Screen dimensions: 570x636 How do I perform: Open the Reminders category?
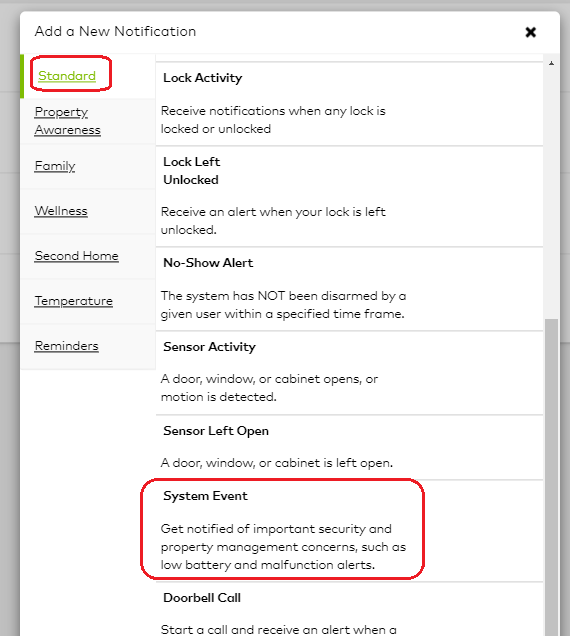click(67, 346)
